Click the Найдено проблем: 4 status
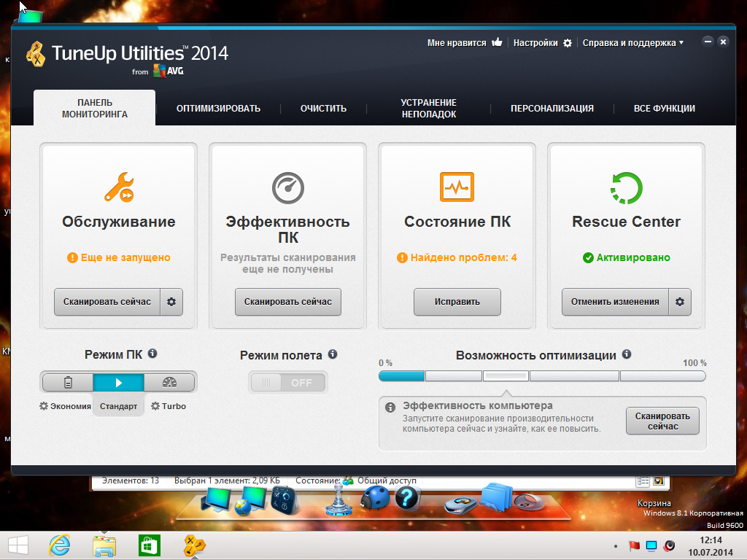747x560 pixels. point(457,257)
